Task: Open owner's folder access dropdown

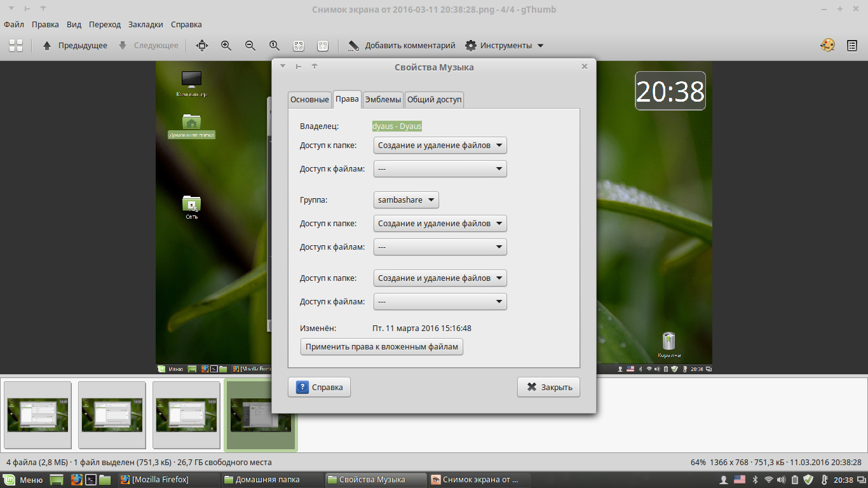Action: coord(440,146)
